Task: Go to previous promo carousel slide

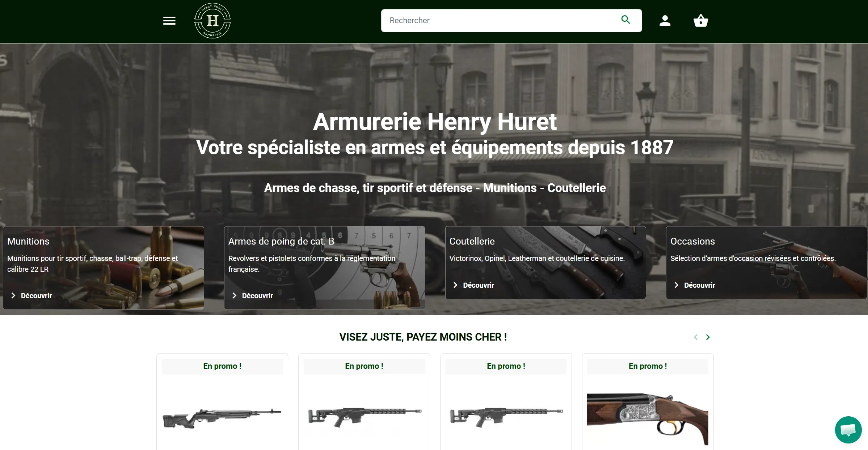Action: pos(696,337)
